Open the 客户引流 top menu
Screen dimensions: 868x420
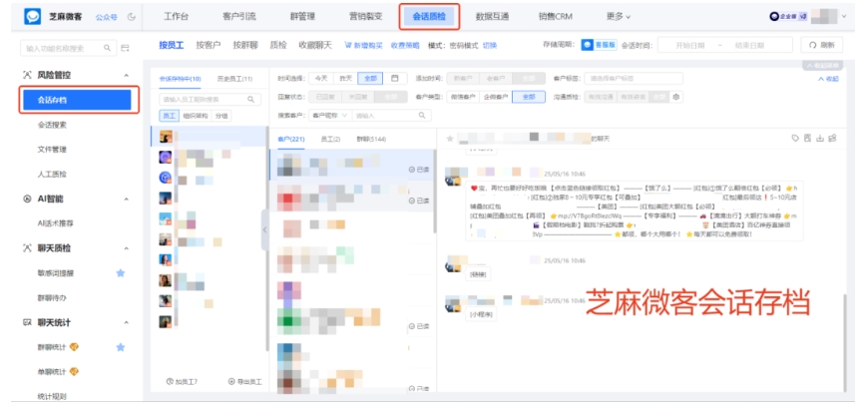tap(239, 17)
